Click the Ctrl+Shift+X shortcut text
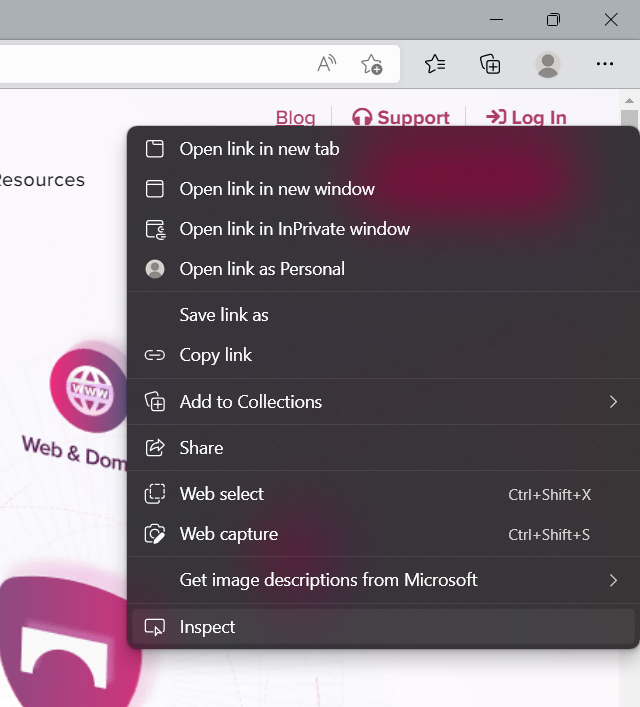This screenshot has width=640, height=707. pos(549,495)
